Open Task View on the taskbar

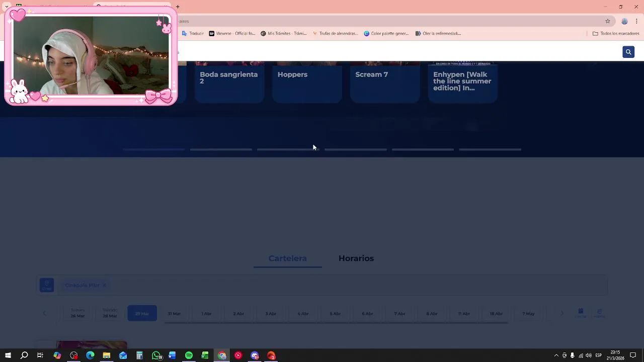pyautogui.click(x=40, y=355)
